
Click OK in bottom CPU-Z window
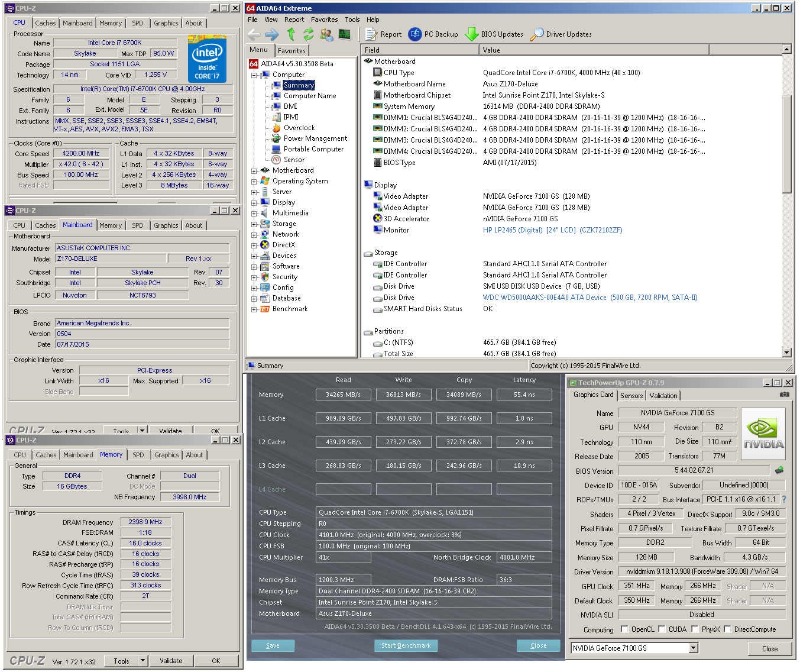click(x=216, y=661)
